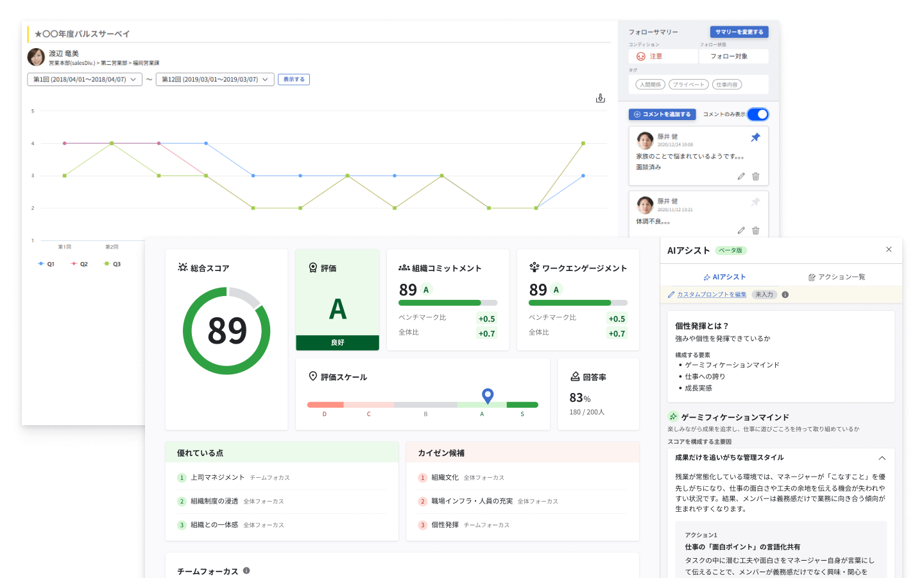Screen dimensions: 924x578
Task: Click the 回答率 person icon
Action: click(575, 377)
